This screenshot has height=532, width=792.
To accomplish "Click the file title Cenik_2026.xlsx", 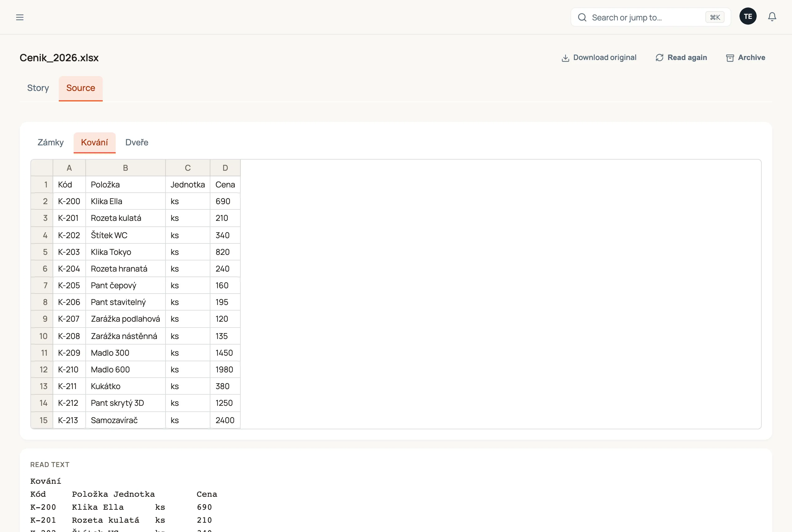I will [x=59, y=58].
